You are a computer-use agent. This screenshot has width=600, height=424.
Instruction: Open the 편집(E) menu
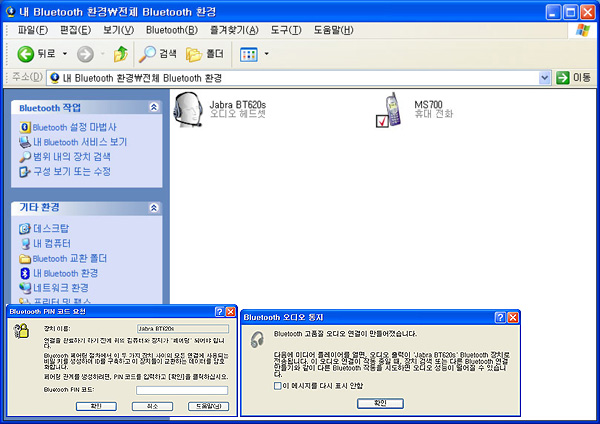(x=75, y=30)
